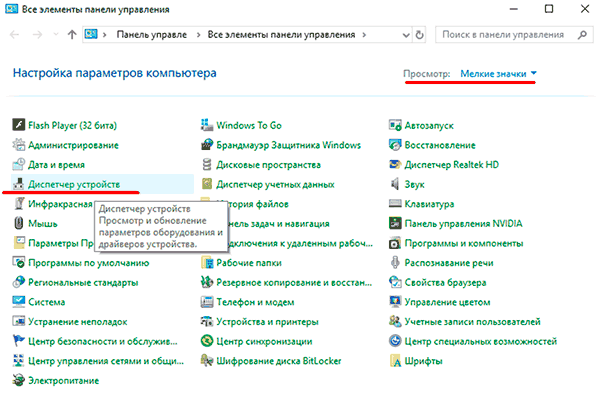Open История файлов link
The width and height of the screenshot is (600, 396).
tap(259, 204)
